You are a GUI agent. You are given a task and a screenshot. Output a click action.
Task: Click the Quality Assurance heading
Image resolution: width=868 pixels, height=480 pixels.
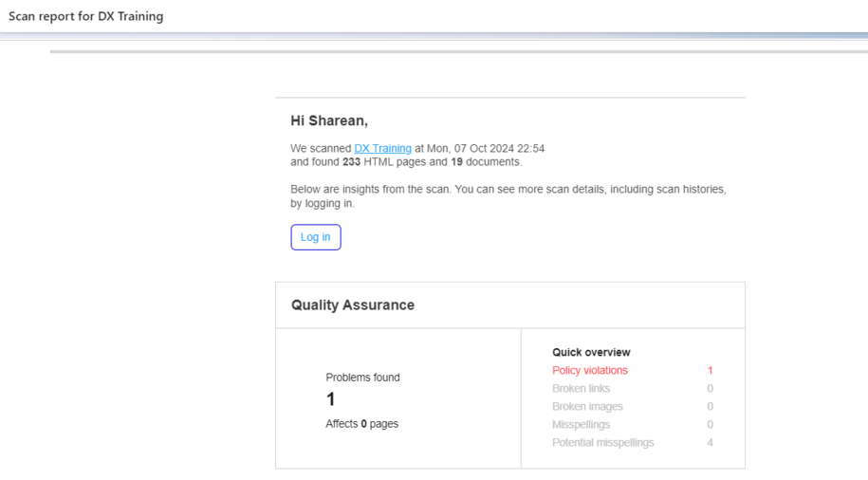point(353,305)
